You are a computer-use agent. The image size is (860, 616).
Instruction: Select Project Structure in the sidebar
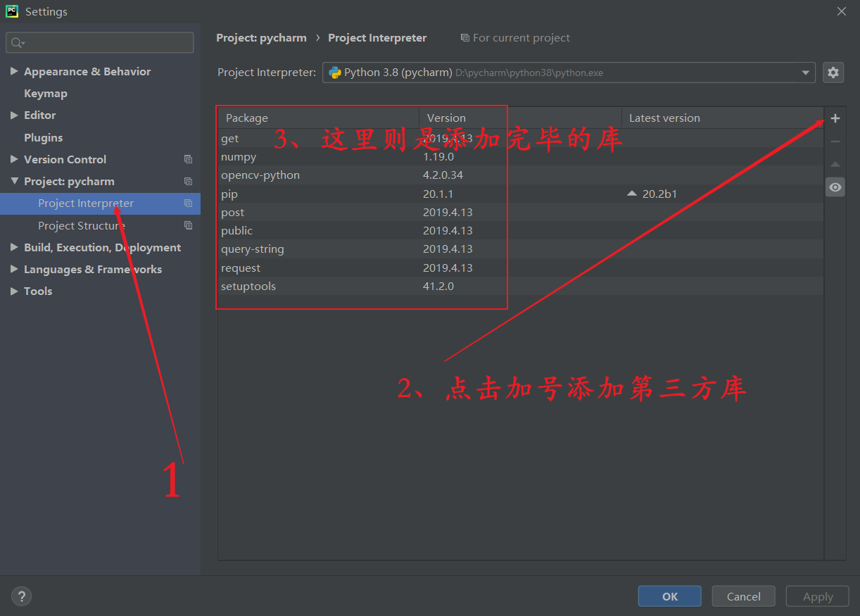coord(82,226)
